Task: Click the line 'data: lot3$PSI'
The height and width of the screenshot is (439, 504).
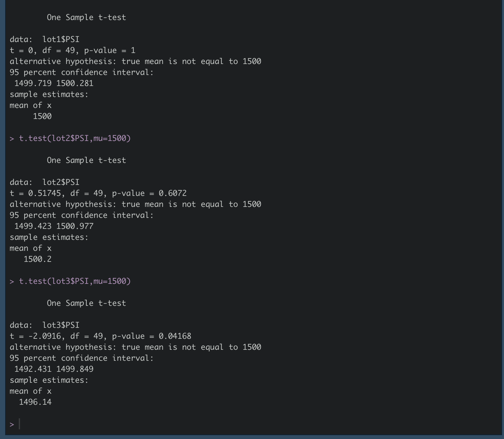Action: tap(45, 325)
